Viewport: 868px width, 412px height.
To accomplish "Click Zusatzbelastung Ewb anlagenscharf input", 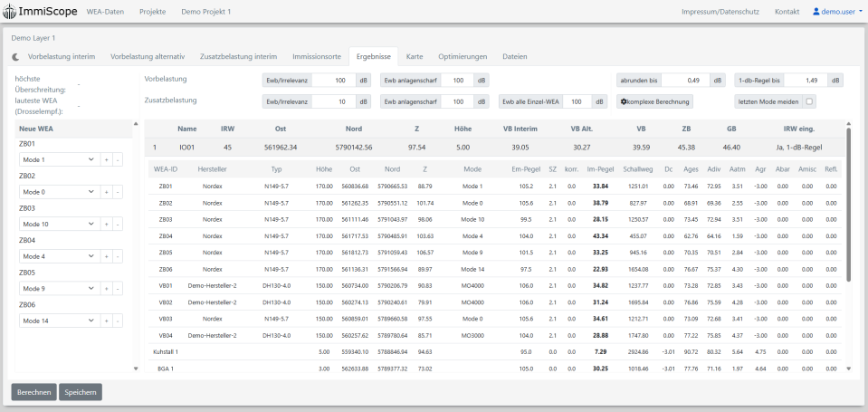I will [x=457, y=102].
